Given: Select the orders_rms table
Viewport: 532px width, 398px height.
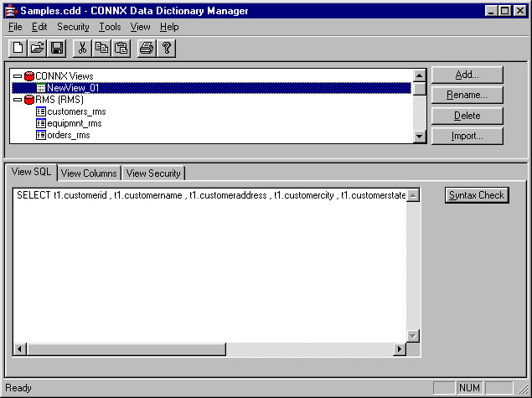Looking at the screenshot, I should pyautogui.click(x=69, y=136).
